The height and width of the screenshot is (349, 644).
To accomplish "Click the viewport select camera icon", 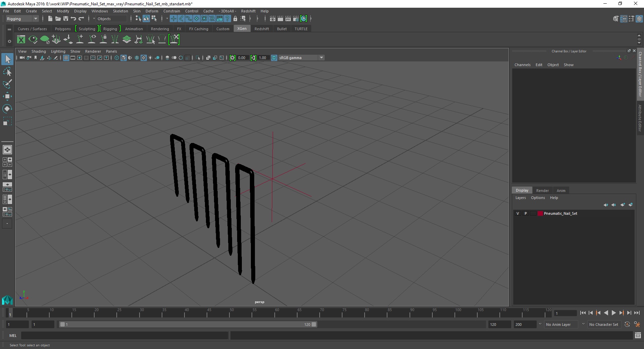I will point(22,58).
